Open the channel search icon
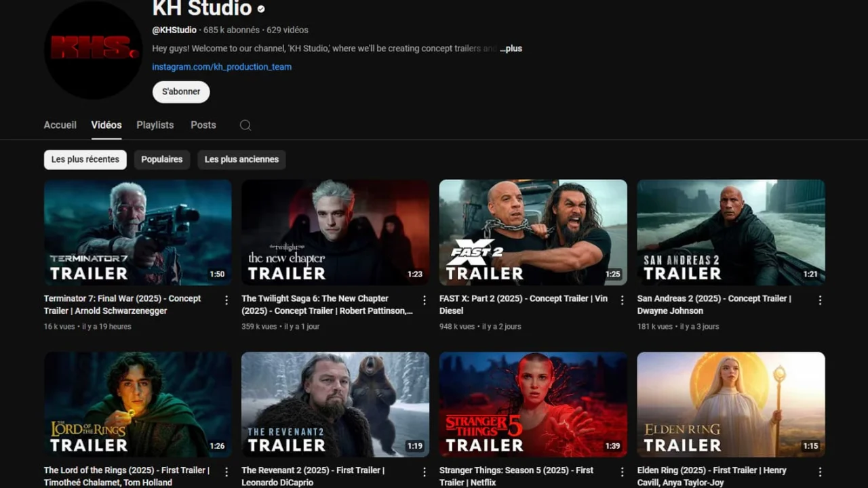 pos(245,125)
